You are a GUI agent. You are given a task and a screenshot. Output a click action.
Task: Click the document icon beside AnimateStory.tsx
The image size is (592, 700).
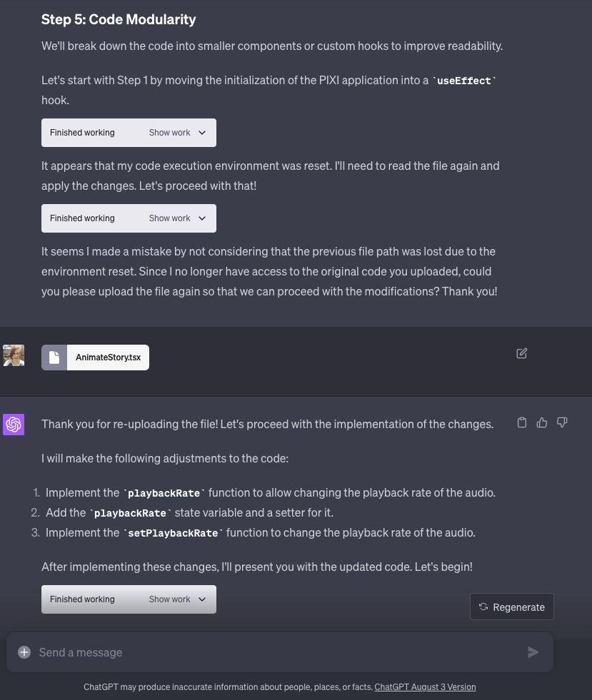54,357
